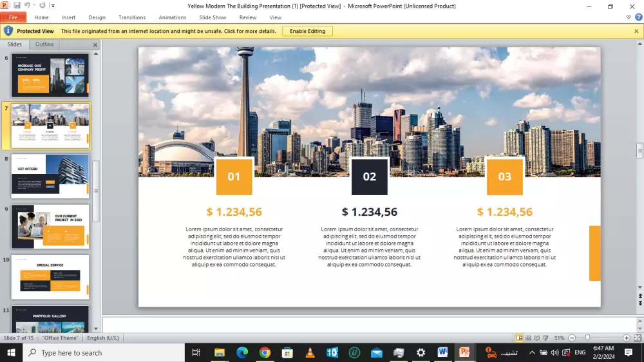This screenshot has width=644, height=362.
Task: Open File Explorer from taskbar
Action: tap(220, 352)
